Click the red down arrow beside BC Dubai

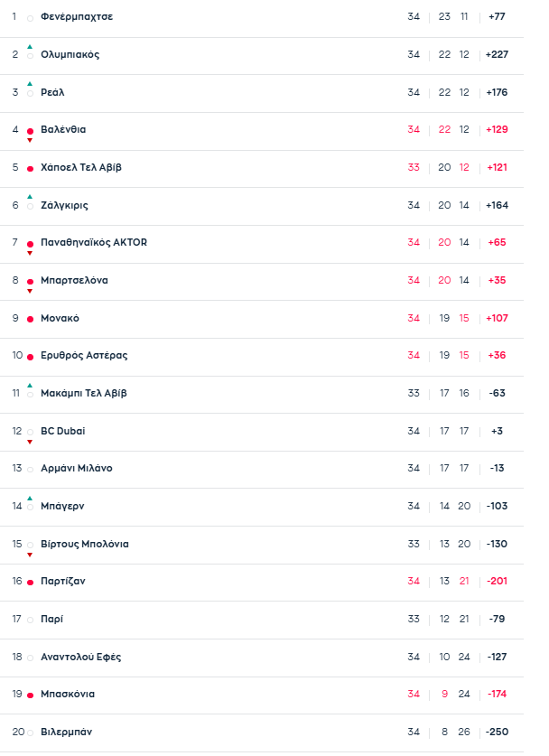point(30,442)
